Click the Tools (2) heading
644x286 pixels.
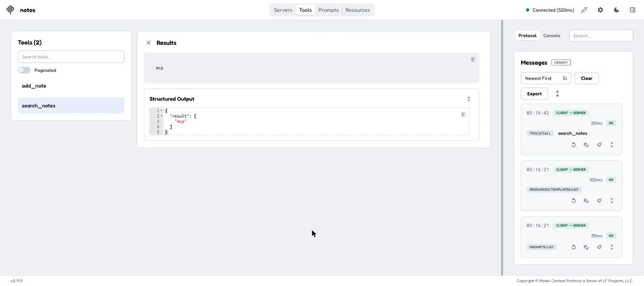30,42
